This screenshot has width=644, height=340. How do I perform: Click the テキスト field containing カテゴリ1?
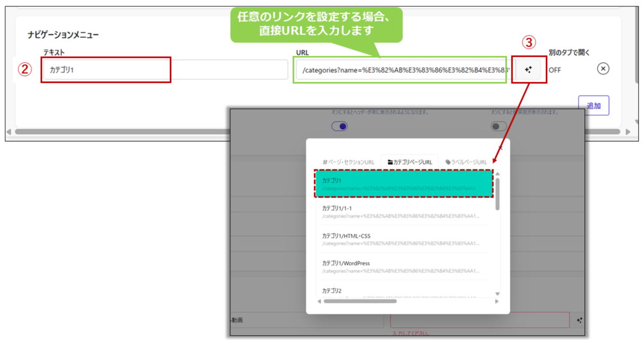coord(165,70)
